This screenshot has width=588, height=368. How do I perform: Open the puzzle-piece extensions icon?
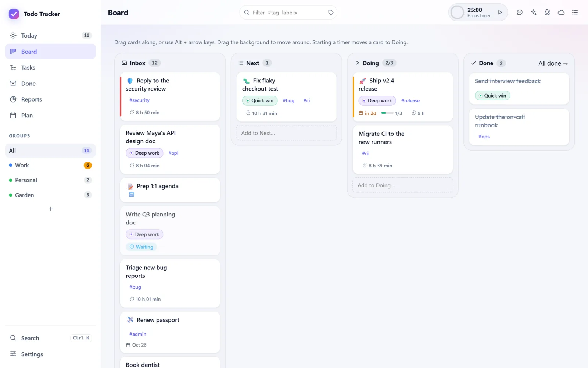click(547, 13)
